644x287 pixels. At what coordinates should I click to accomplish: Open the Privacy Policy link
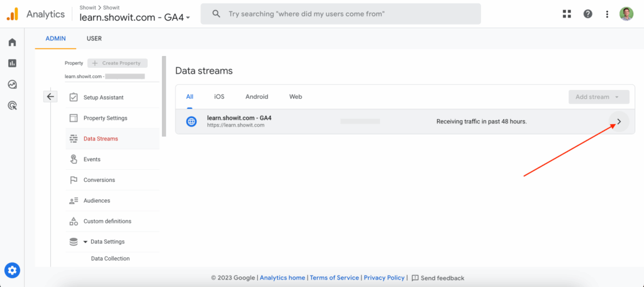pyautogui.click(x=385, y=278)
